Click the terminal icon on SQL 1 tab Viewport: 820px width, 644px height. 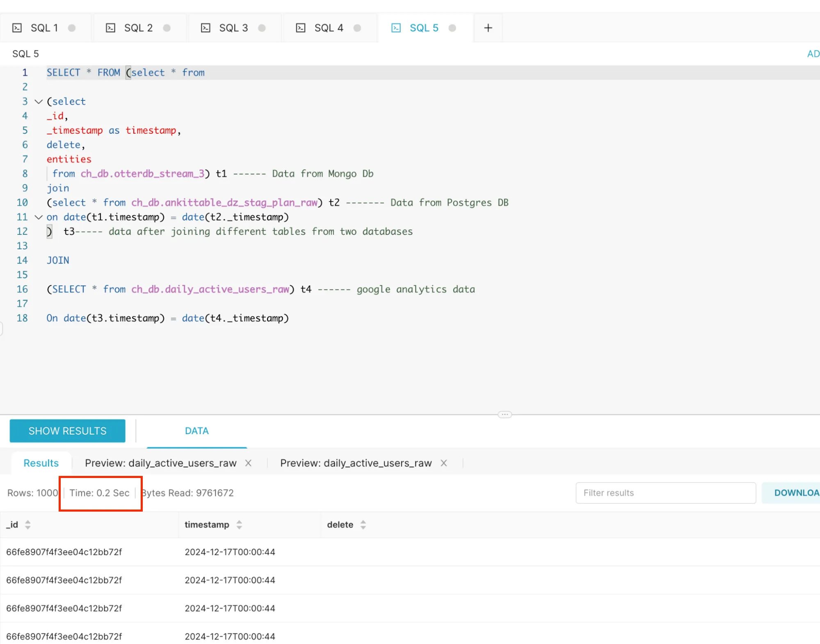coord(17,28)
